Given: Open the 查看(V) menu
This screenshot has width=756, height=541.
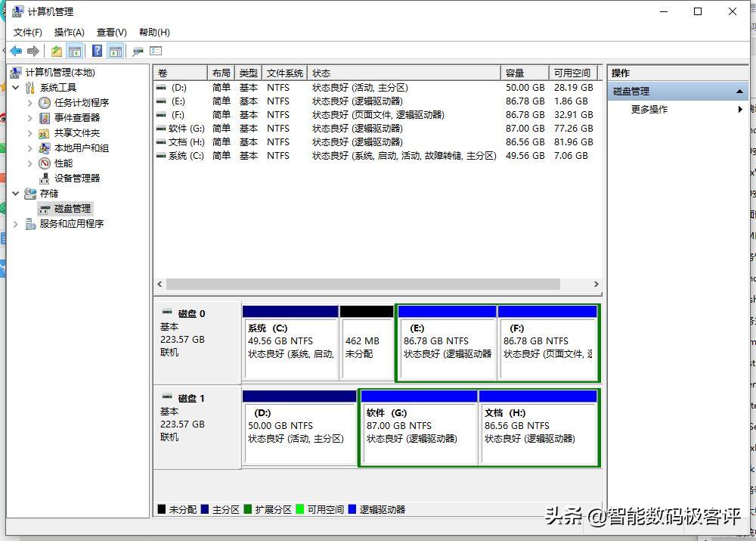Looking at the screenshot, I should tap(110, 32).
